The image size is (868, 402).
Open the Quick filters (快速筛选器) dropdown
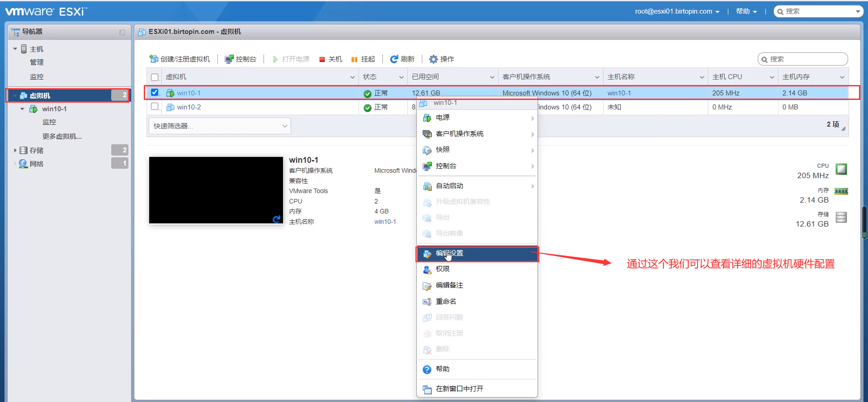[220, 126]
